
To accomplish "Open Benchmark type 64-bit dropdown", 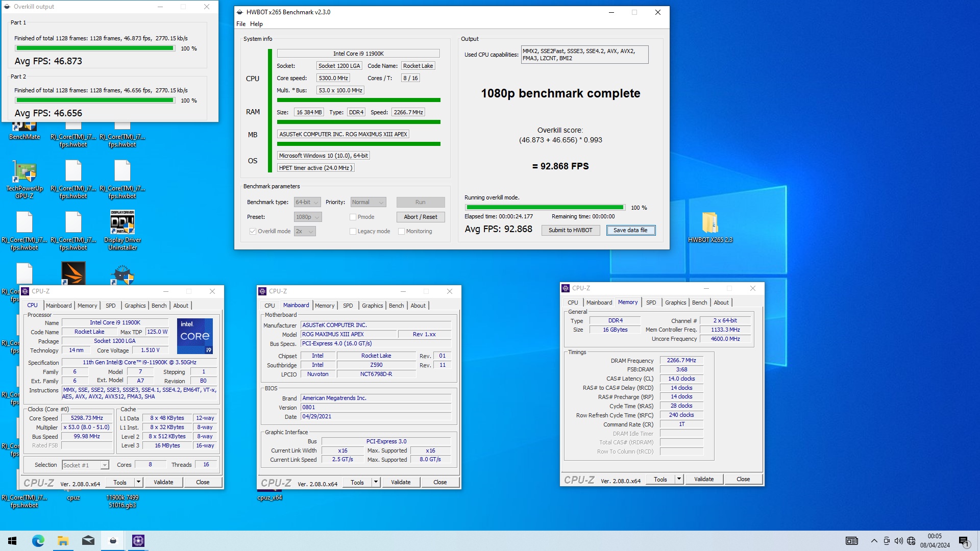I will [x=307, y=202].
